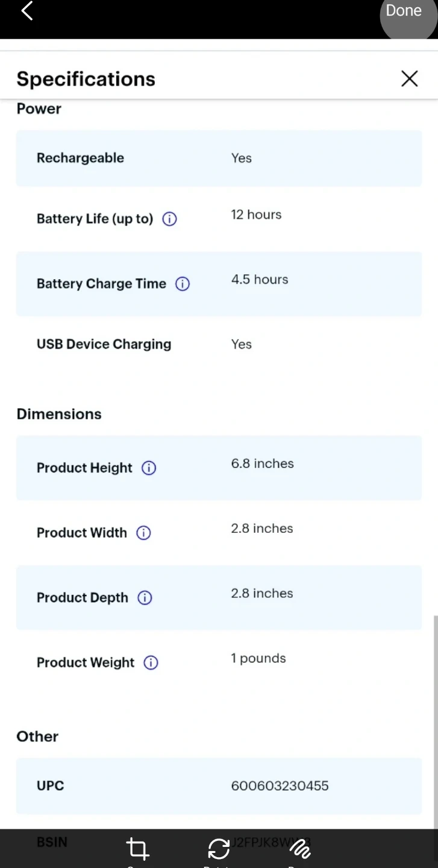Show Battery Charge Time info tooltip
The image size is (438, 868).
click(183, 284)
